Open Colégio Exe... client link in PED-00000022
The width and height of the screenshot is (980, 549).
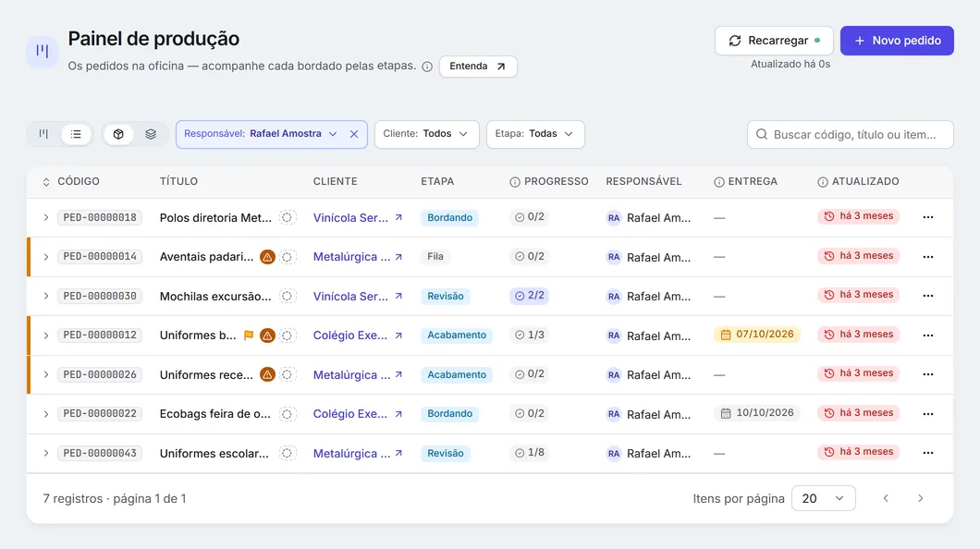click(x=358, y=413)
